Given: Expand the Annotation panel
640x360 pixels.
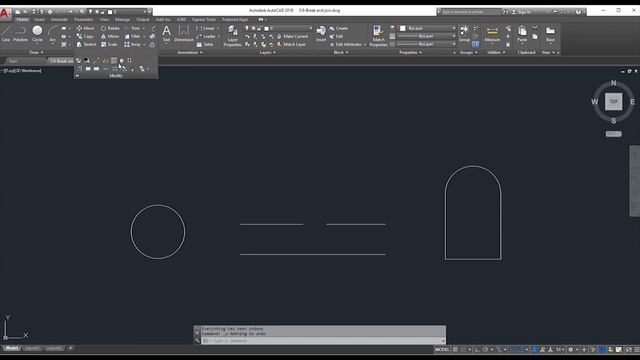Looking at the screenshot, I should [x=190, y=53].
